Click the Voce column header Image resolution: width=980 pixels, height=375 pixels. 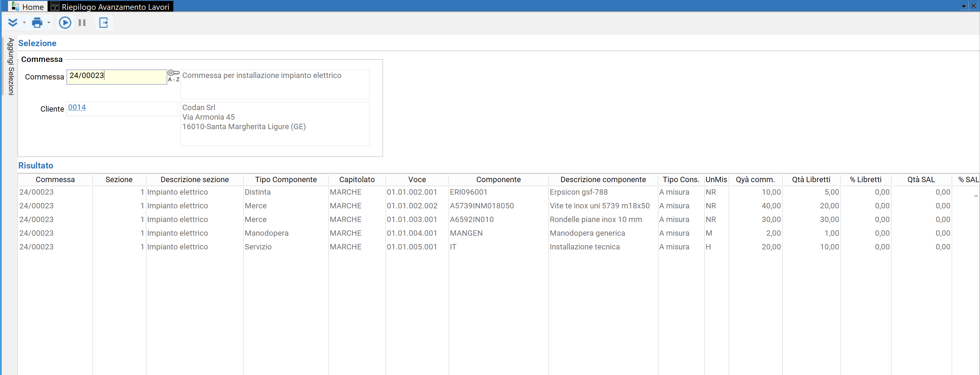pyautogui.click(x=417, y=180)
